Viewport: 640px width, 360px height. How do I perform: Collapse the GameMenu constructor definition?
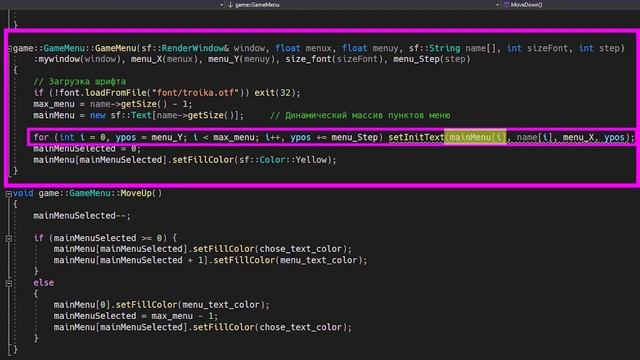click(9, 49)
